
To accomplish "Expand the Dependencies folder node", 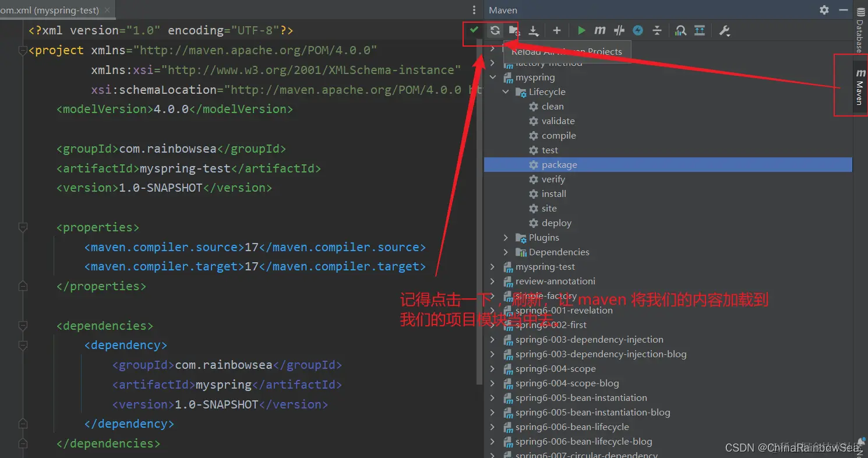I will pos(506,252).
